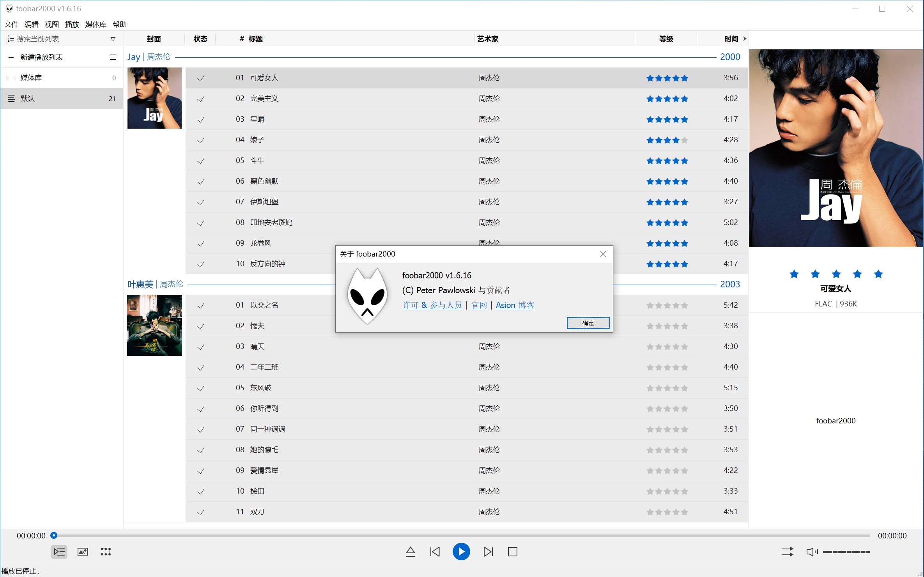Toggle the album art panel icon
This screenshot has width=924, height=577.
pyautogui.click(x=83, y=552)
